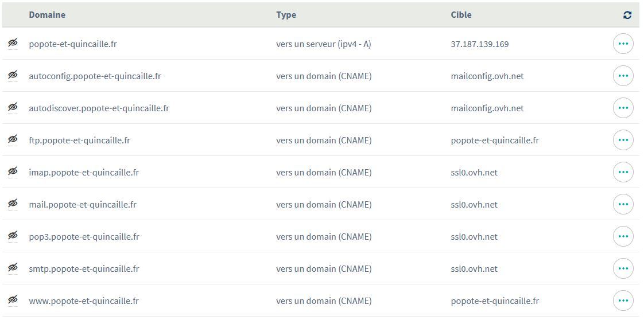Click the Cible column header
This screenshot has width=644, height=320.
pyautogui.click(x=461, y=15)
